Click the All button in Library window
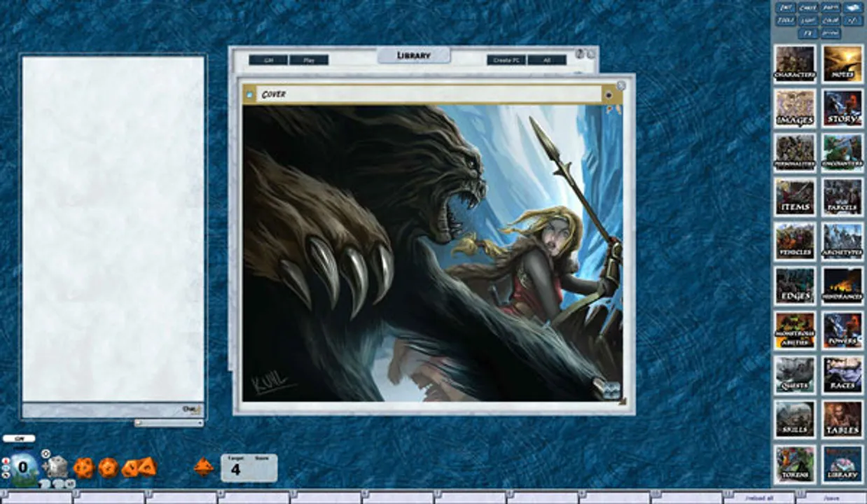The image size is (867, 504). point(547,60)
